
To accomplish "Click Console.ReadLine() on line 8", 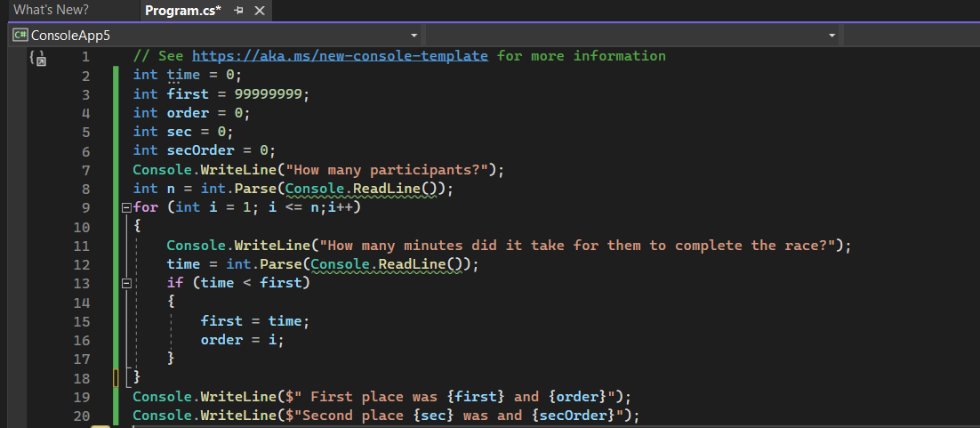I will click(361, 189).
